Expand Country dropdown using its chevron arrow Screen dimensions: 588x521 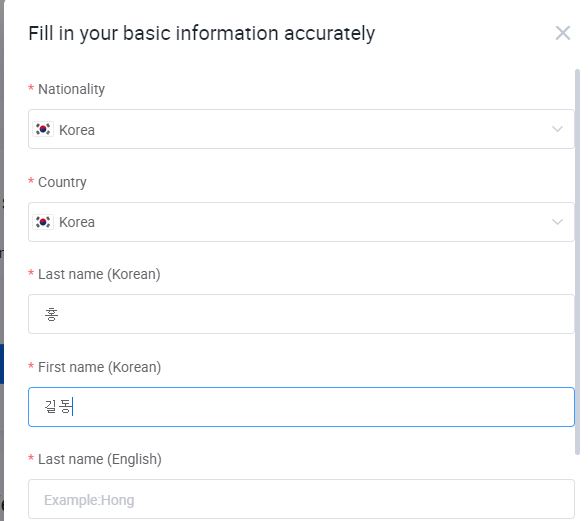click(557, 222)
